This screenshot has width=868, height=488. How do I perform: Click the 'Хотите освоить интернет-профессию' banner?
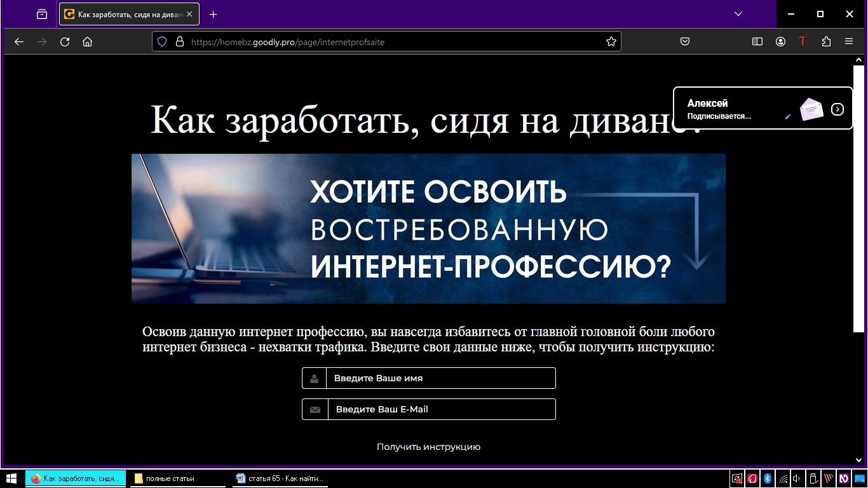[428, 229]
